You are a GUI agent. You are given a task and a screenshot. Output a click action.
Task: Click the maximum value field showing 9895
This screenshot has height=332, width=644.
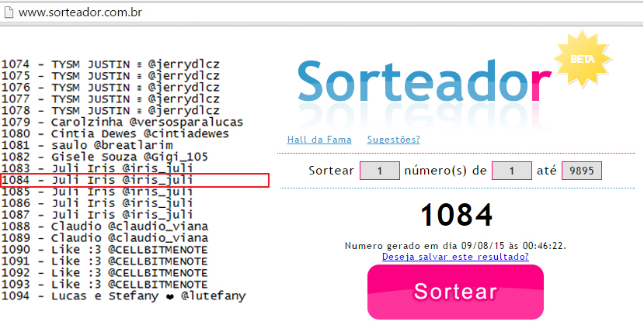(582, 171)
